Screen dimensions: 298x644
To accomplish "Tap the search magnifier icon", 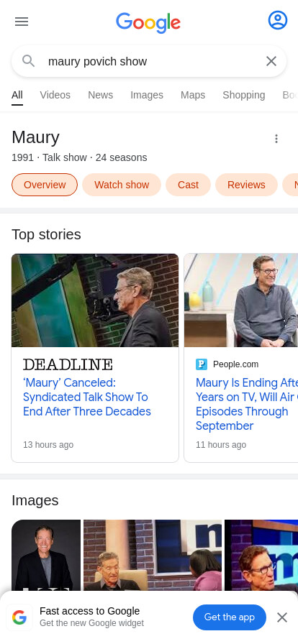I will 28,61.
